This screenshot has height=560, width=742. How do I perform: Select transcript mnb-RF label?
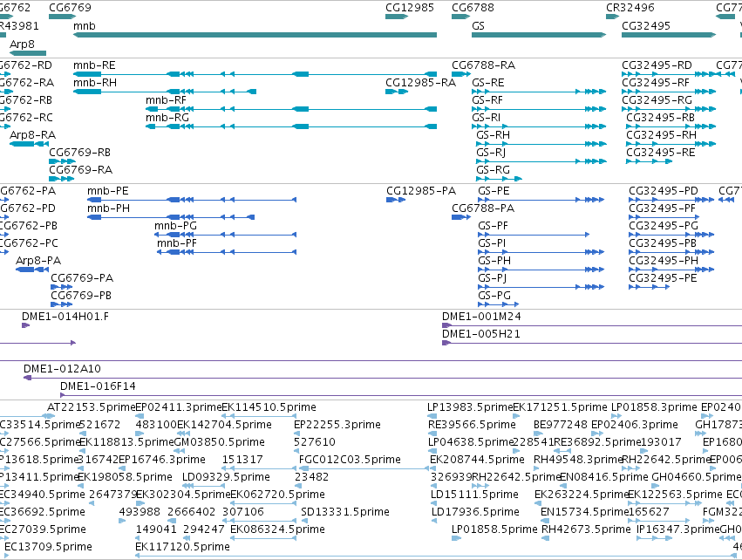pyautogui.click(x=166, y=100)
